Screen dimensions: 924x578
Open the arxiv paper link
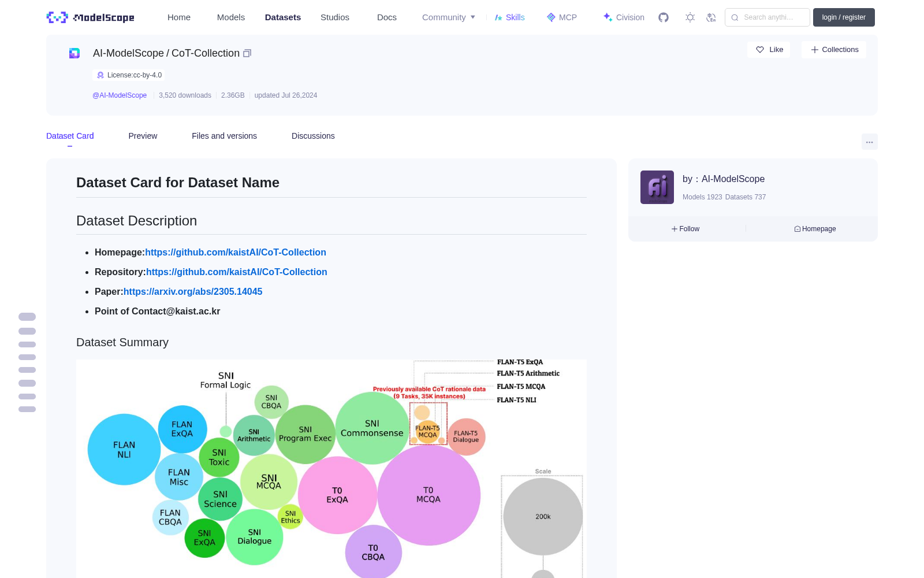[x=193, y=292]
